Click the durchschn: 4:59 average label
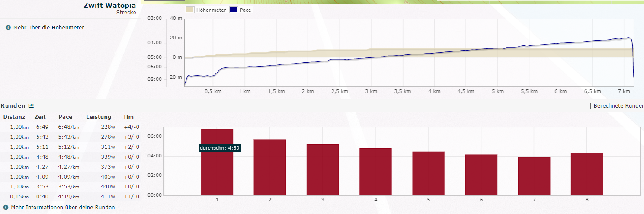 coord(219,148)
